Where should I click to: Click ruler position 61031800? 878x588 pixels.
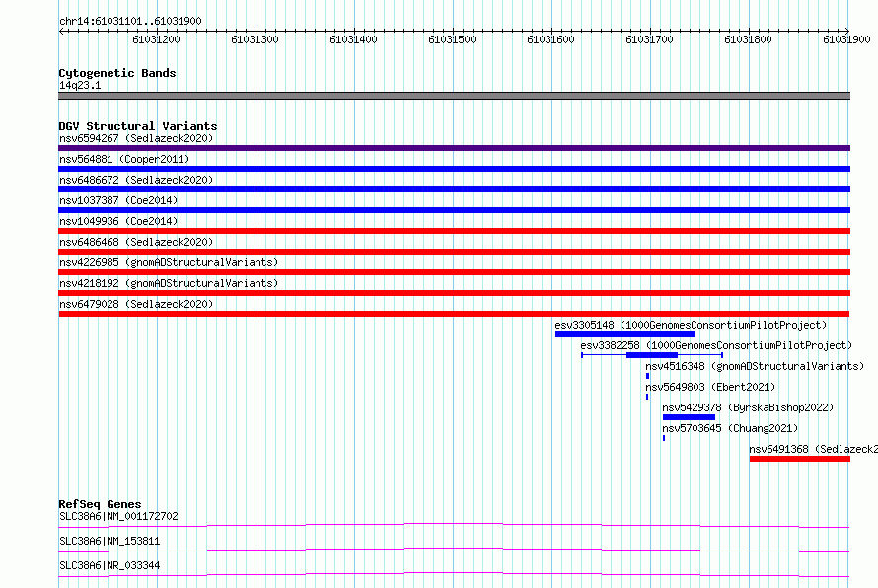tap(748, 39)
